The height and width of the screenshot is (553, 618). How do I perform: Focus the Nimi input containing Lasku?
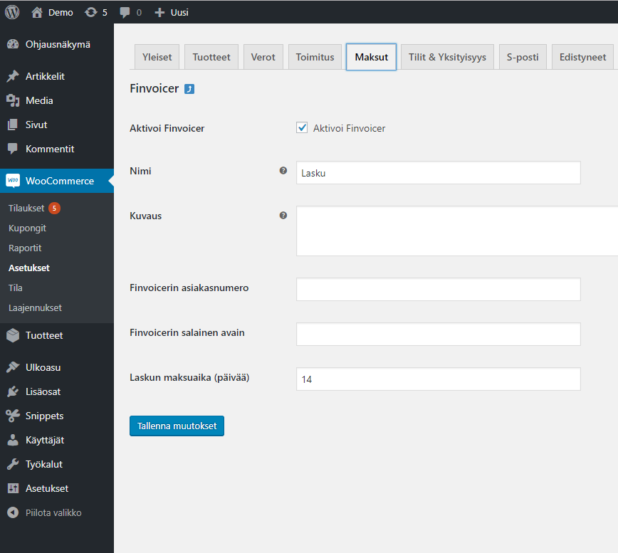438,173
